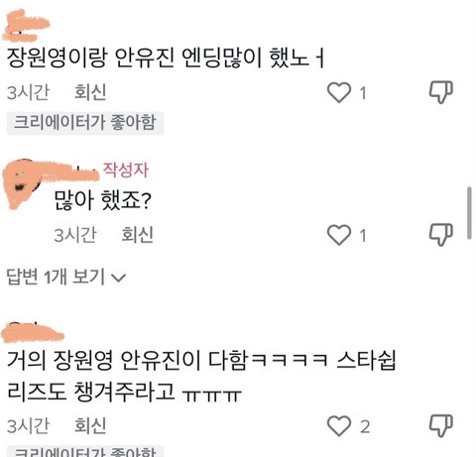Dislike the author's reply 많아 했죠?

coord(440,235)
